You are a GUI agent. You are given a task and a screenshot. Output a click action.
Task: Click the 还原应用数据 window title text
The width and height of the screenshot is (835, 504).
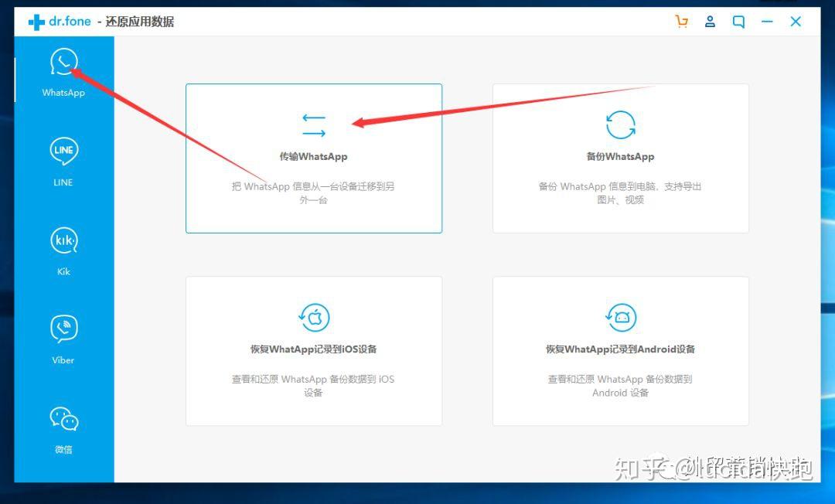[139, 22]
